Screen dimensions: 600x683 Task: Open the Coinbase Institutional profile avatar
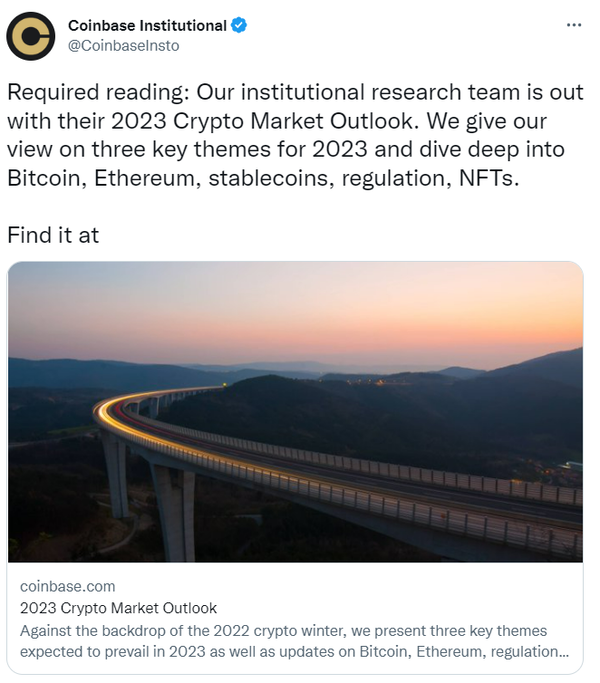point(31,36)
